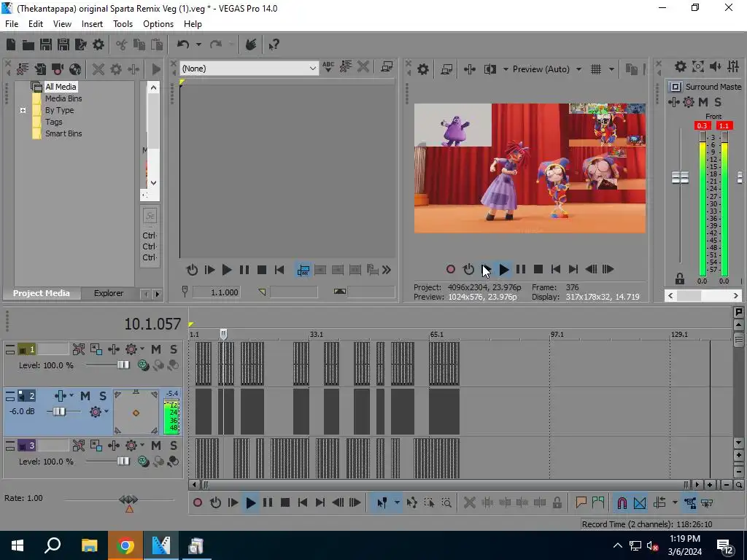This screenshot has height=560, width=747.
Task: Open the Tools menu
Action: (123, 24)
